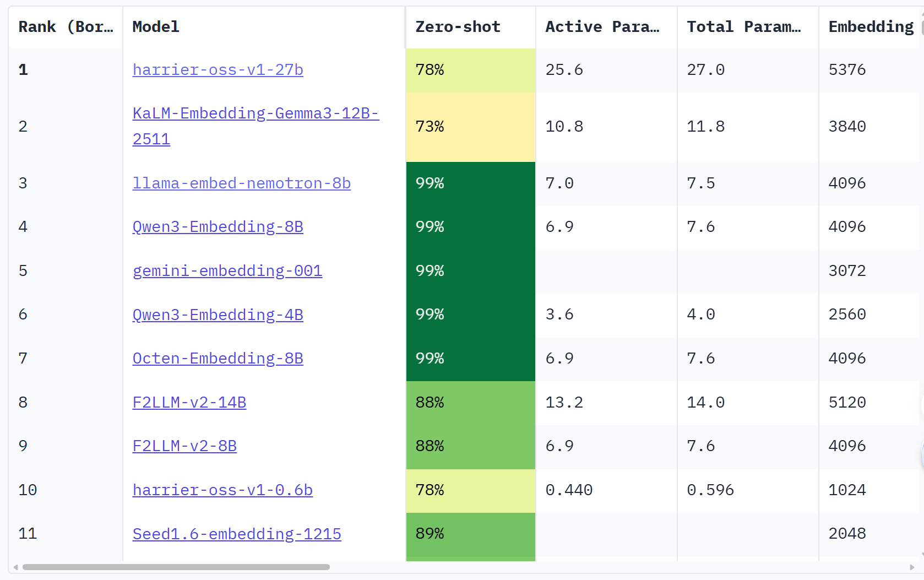
Task: Select the 99% zero-shot cell for Octen-Embedding-8B
Action: [471, 359]
